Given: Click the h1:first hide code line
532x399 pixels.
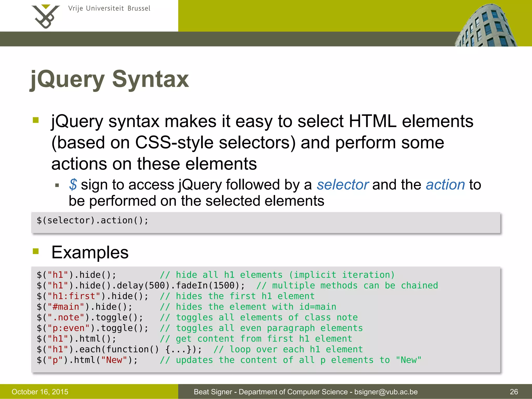Looking at the screenshot, I should [x=93, y=296].
